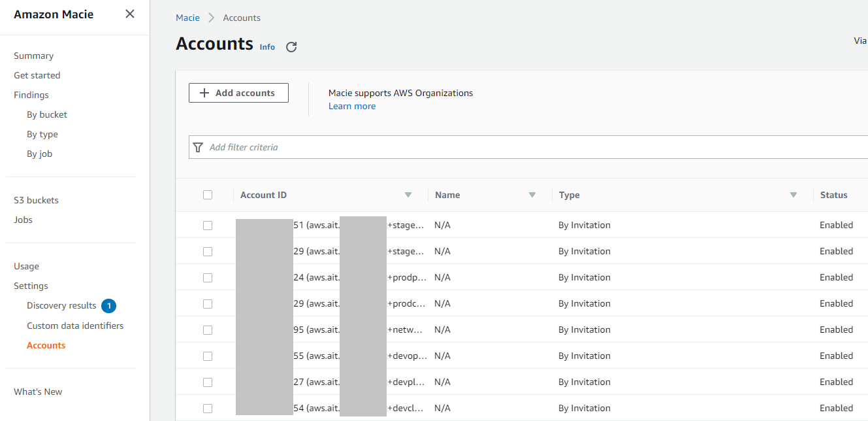Click By Invitation for account ending 27

coord(585,382)
